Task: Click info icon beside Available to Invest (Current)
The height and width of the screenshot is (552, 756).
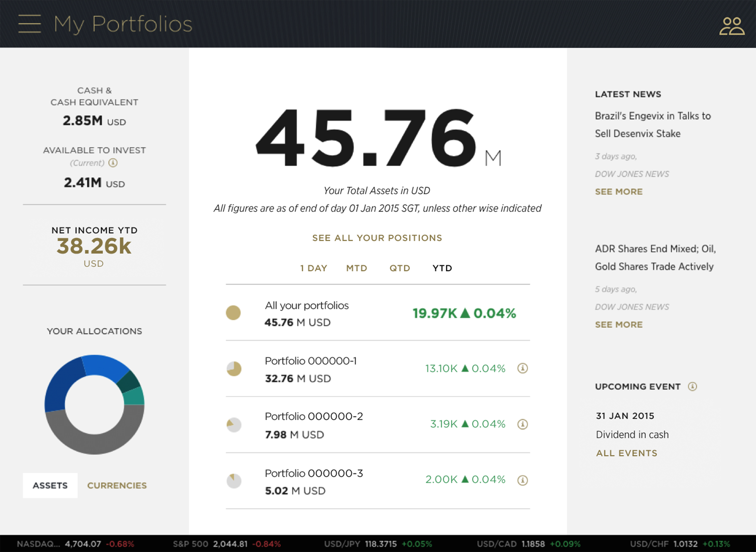Action: pyautogui.click(x=113, y=163)
